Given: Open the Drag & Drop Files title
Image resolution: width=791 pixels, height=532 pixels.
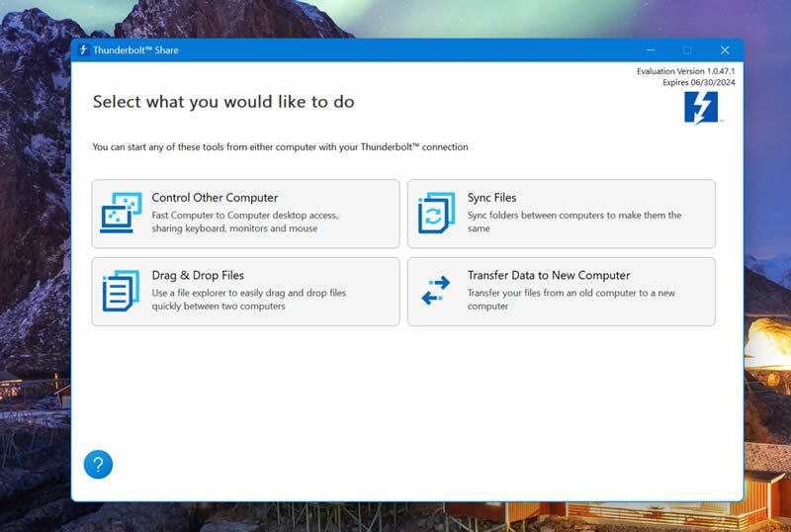Looking at the screenshot, I should [198, 275].
